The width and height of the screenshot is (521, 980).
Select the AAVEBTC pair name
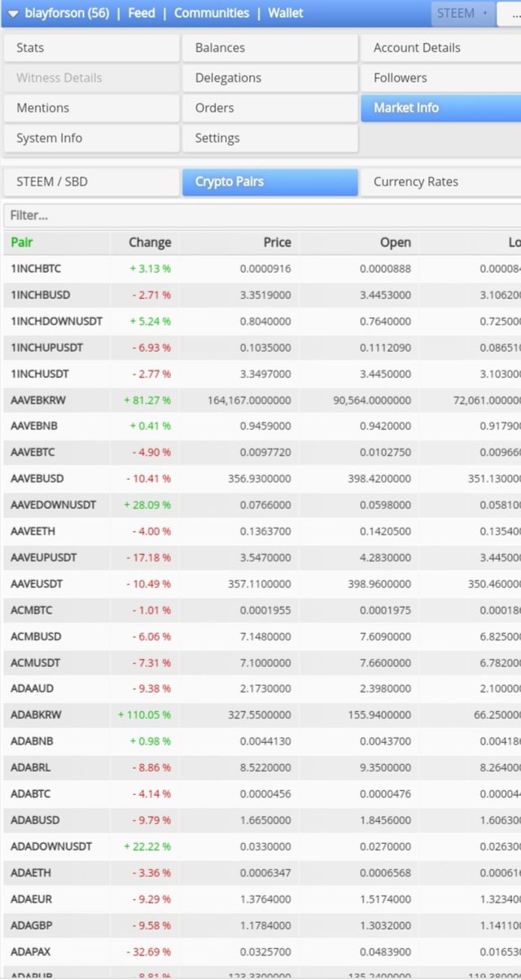pos(33,452)
